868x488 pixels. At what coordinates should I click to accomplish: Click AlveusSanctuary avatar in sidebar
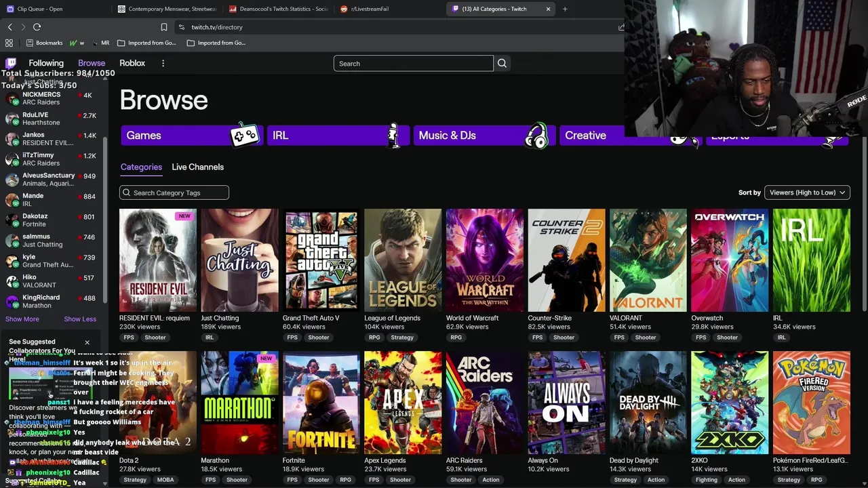pyautogui.click(x=12, y=180)
